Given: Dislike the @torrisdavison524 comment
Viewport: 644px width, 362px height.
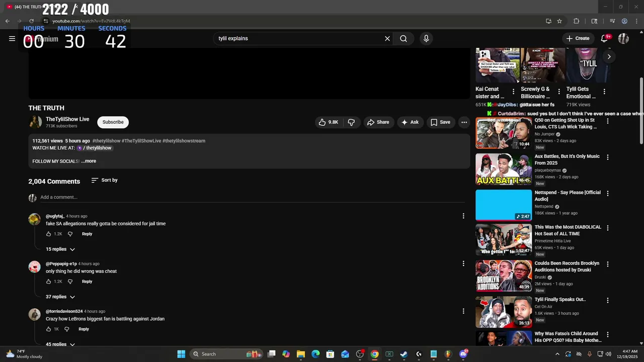Looking at the screenshot, I should (x=66, y=329).
